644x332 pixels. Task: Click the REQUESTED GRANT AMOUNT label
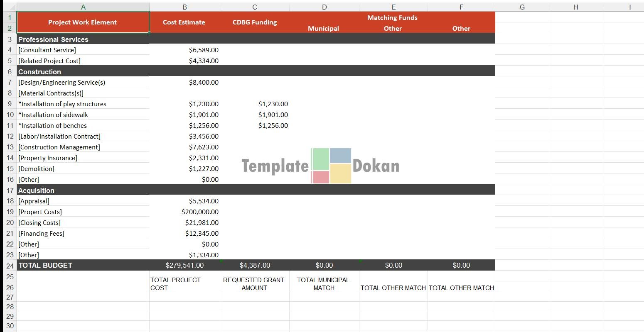pyautogui.click(x=254, y=284)
